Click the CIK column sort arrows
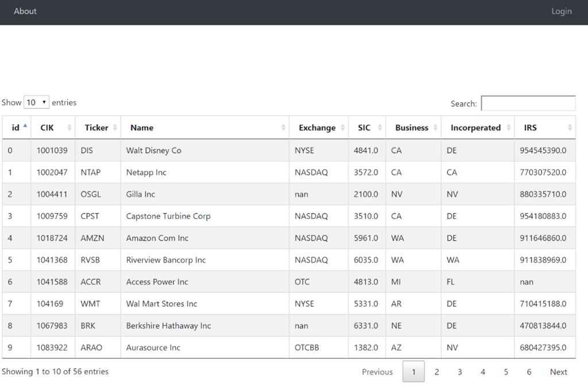This screenshot has width=588, height=390. click(69, 127)
